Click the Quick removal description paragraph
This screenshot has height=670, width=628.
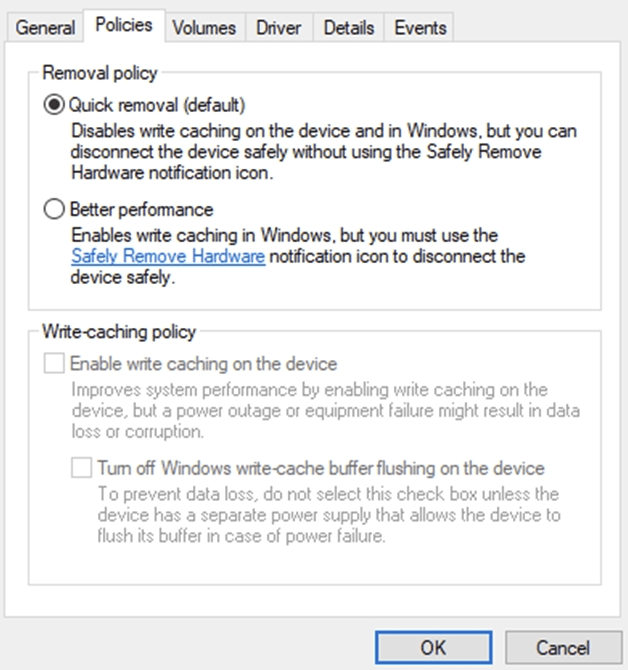324,152
